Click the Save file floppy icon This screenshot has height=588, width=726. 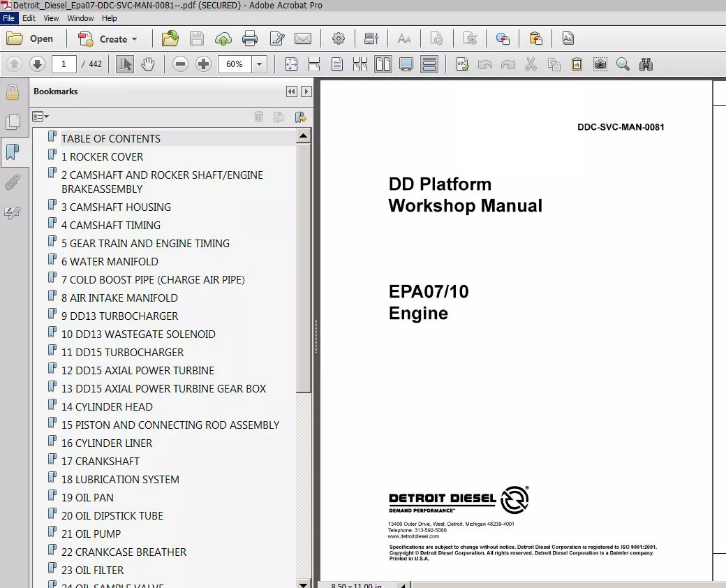pos(197,39)
